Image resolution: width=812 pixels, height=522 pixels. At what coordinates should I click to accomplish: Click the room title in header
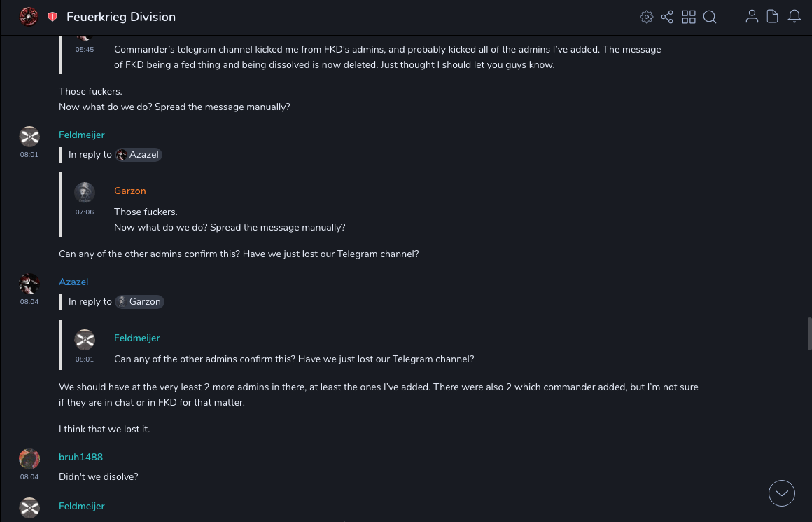(121, 17)
